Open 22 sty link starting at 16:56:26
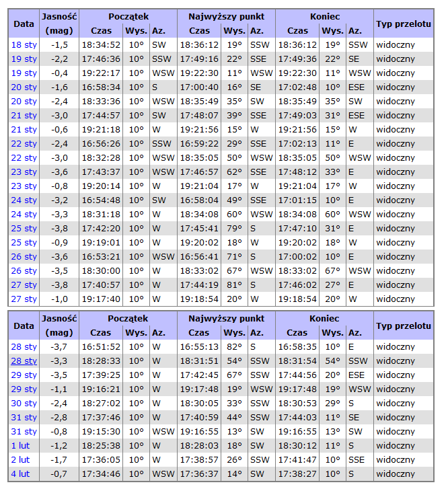This screenshot has height=495, width=448. tap(24, 144)
